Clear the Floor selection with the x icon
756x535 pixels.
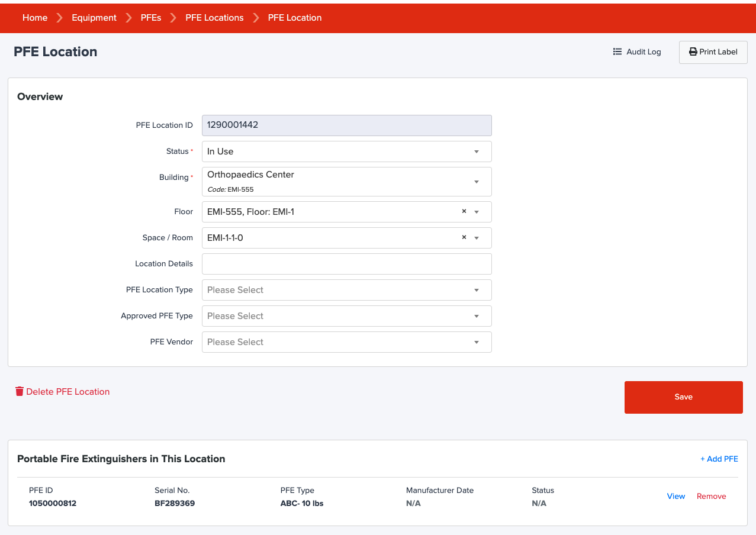pos(464,211)
